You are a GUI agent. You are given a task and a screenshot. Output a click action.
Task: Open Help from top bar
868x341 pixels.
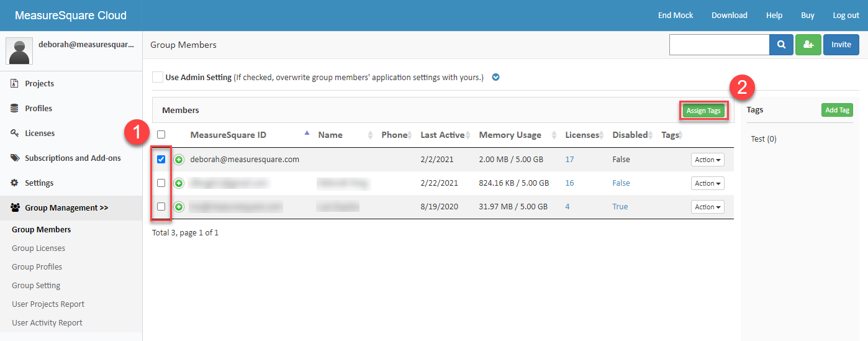tap(774, 15)
